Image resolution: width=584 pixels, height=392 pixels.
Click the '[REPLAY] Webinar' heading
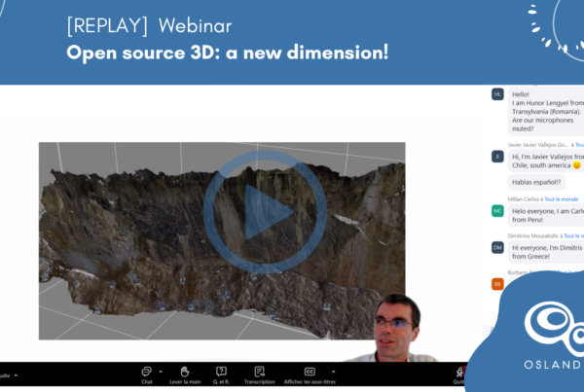tap(149, 25)
